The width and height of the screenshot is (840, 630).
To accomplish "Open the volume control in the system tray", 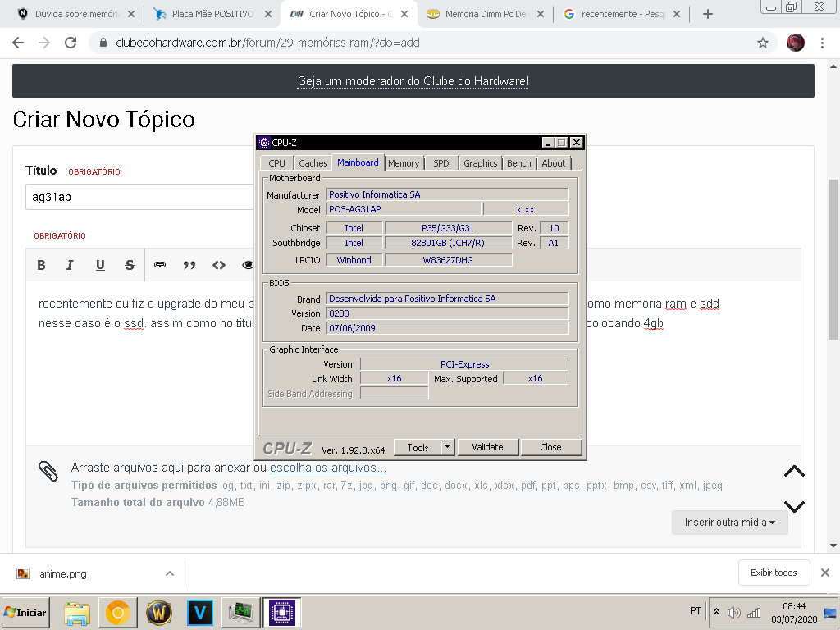I will click(733, 612).
